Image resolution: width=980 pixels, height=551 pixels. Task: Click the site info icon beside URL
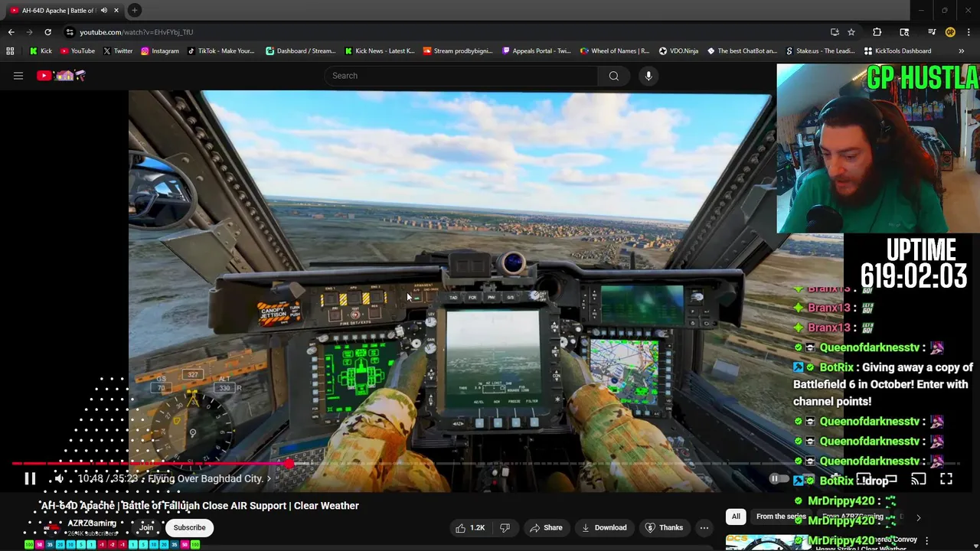[x=70, y=32]
